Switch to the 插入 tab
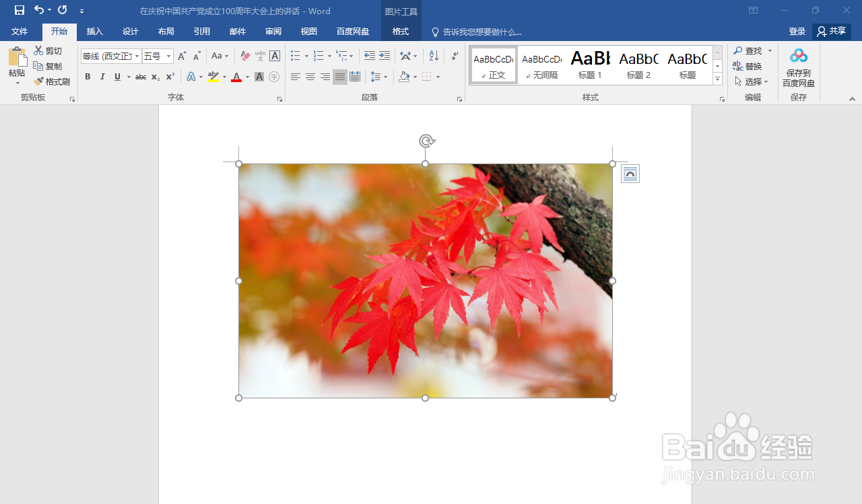The image size is (862, 504). tap(95, 32)
